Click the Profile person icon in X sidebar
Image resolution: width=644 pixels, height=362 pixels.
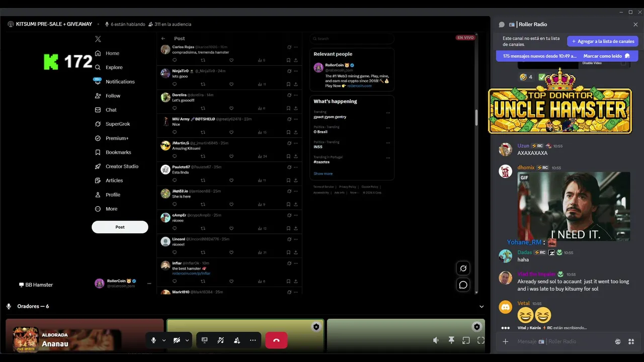[x=98, y=195]
